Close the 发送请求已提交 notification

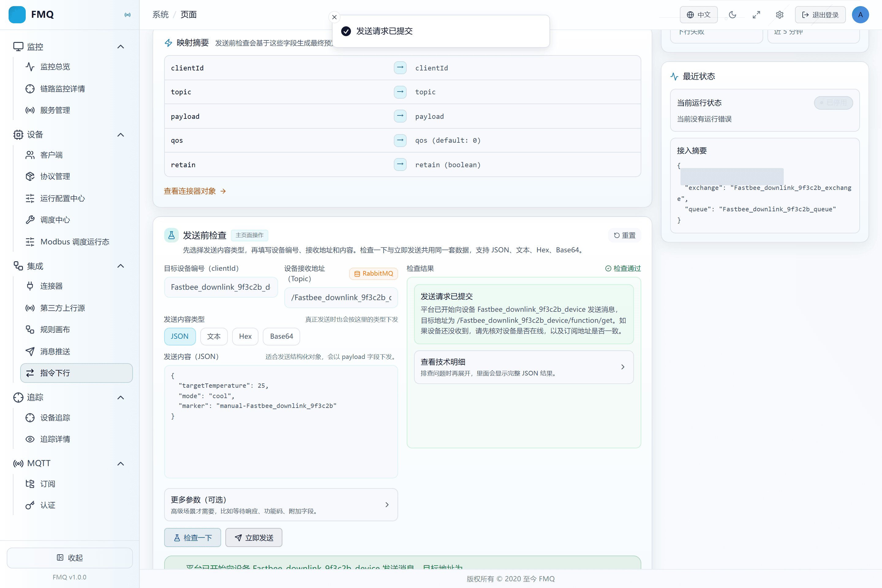334,17
